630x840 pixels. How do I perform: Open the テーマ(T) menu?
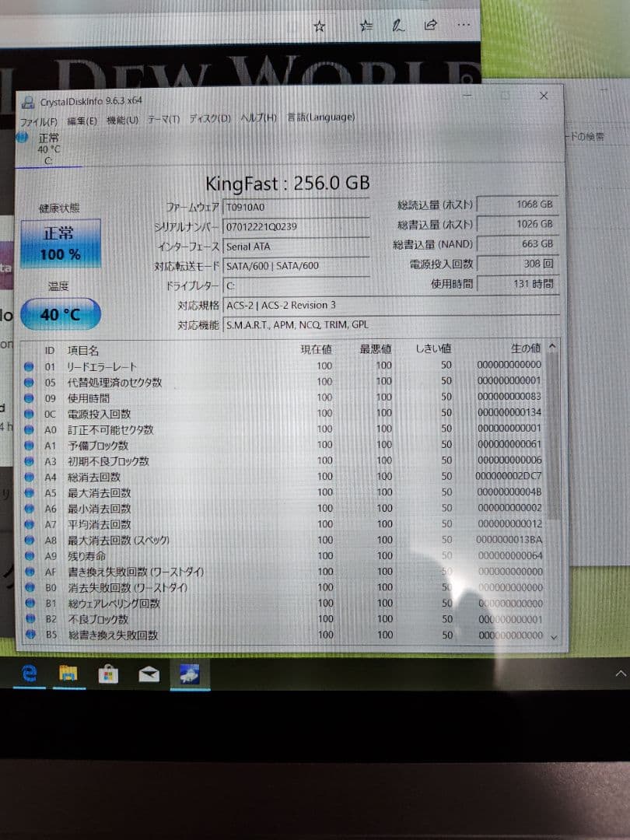(164, 119)
